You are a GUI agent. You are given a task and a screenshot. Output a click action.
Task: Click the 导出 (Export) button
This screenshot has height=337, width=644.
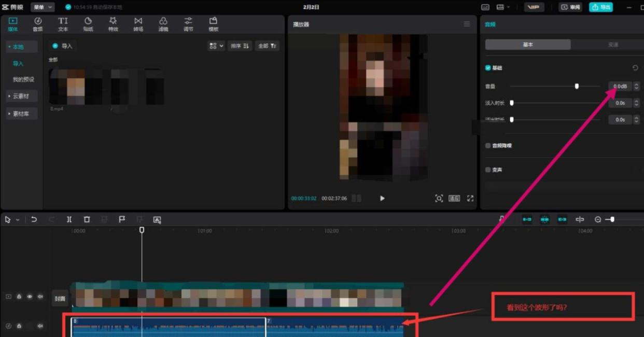600,7
